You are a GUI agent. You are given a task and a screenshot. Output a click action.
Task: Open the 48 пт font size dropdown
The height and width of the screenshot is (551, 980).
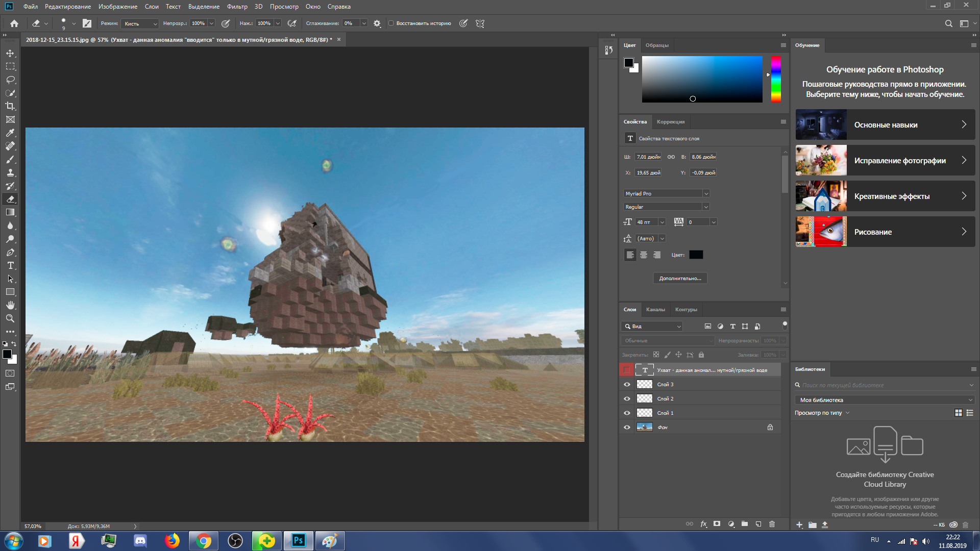(x=662, y=222)
